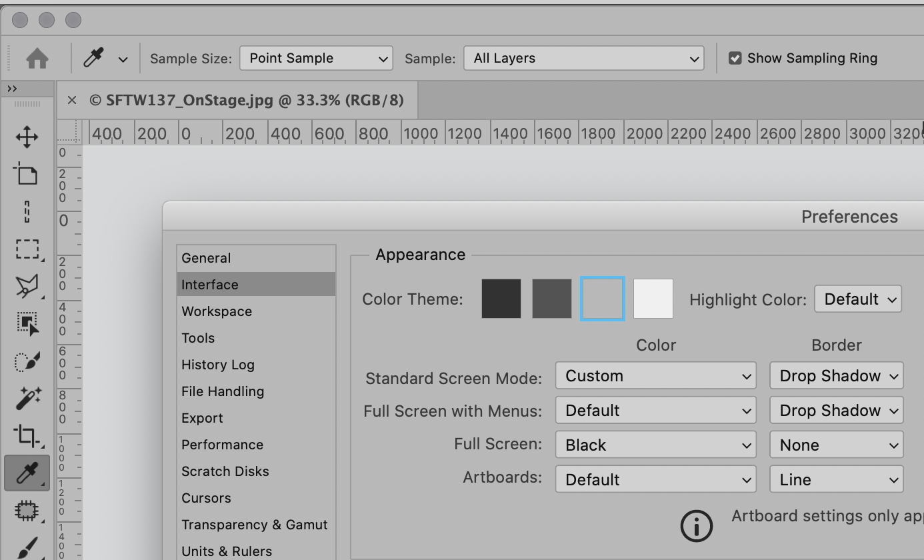The image size is (924, 560).
Task: Click the Home icon in the options bar
Action: [x=37, y=58]
